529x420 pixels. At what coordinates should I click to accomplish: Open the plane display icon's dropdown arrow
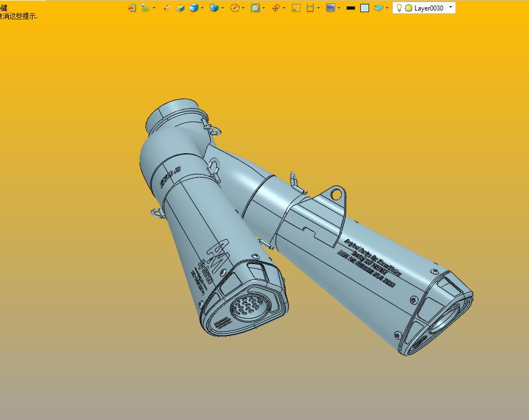[x=154, y=8]
